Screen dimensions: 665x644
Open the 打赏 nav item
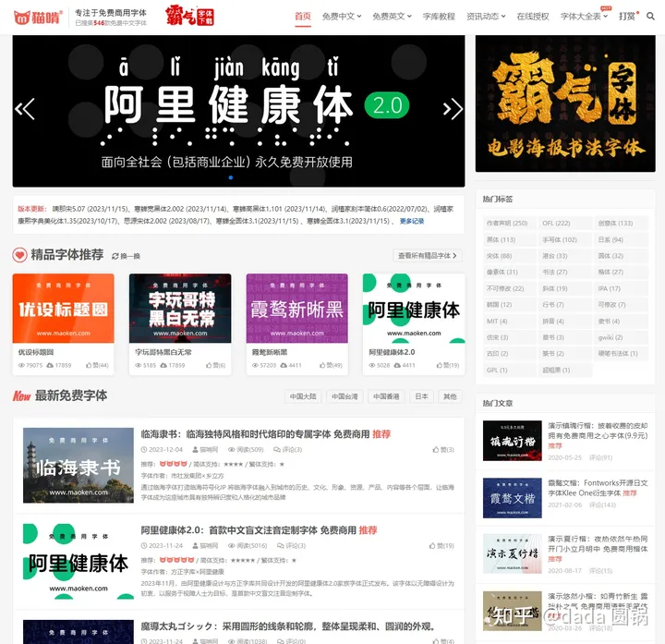pos(628,16)
